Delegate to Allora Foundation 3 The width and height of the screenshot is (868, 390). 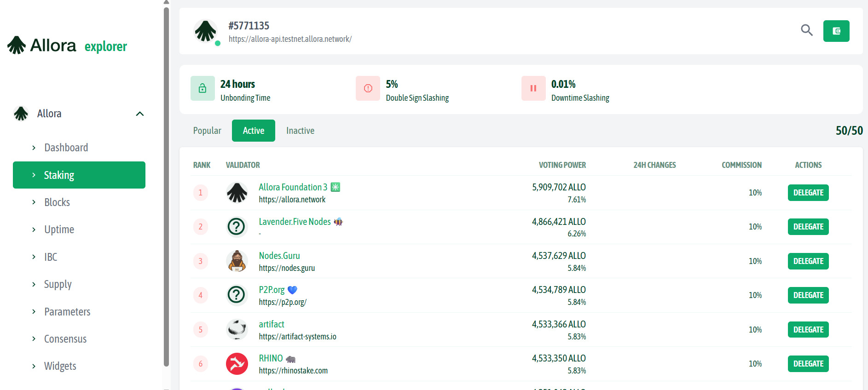tap(808, 193)
